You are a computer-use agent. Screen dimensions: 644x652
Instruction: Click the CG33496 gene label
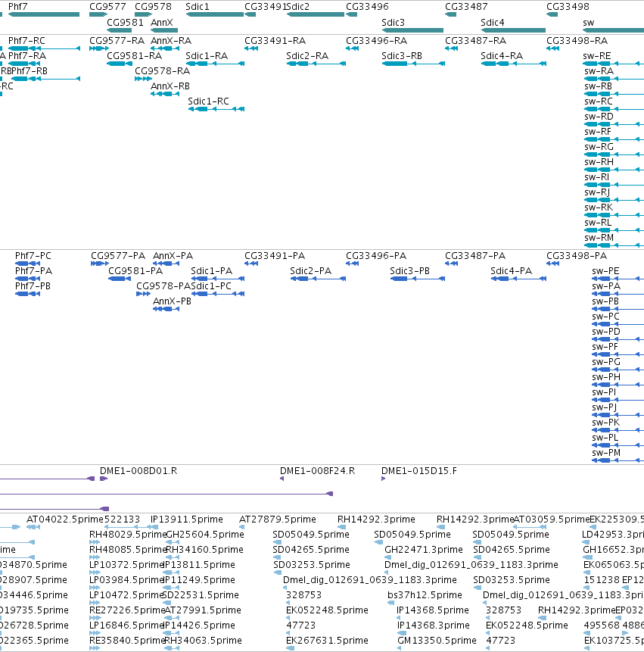tap(367, 7)
